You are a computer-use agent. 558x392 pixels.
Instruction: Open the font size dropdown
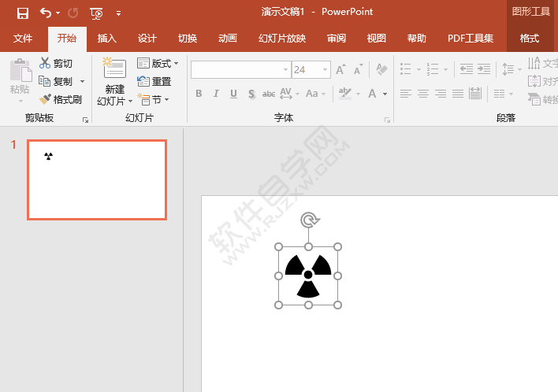tap(325, 70)
